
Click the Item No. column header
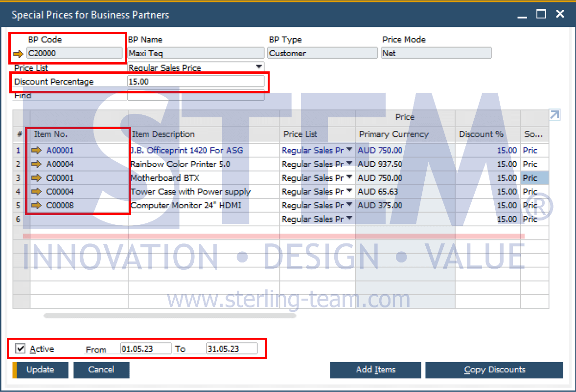(x=79, y=134)
